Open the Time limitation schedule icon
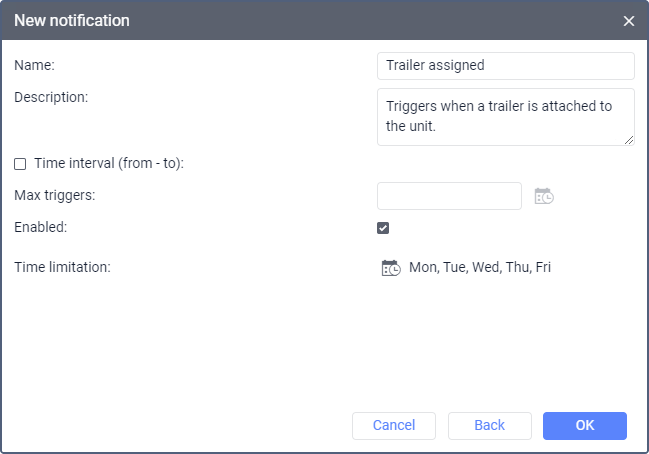Screen dimensions: 649x454 [391, 268]
